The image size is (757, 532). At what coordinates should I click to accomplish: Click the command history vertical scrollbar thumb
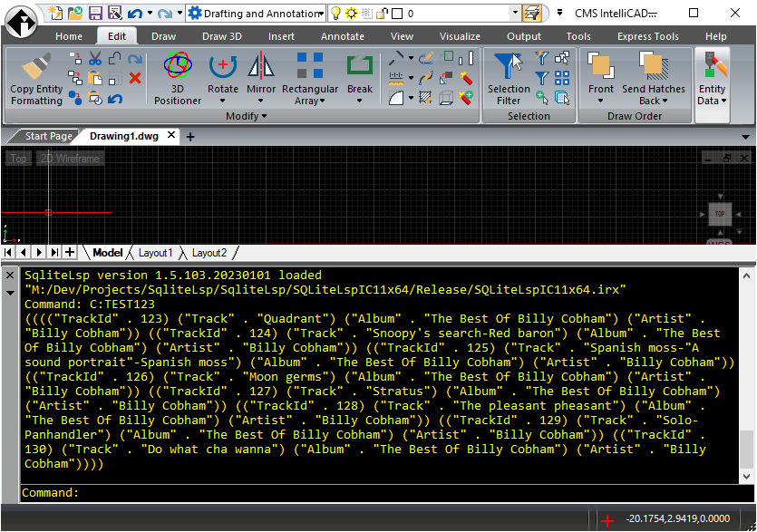tap(746, 449)
